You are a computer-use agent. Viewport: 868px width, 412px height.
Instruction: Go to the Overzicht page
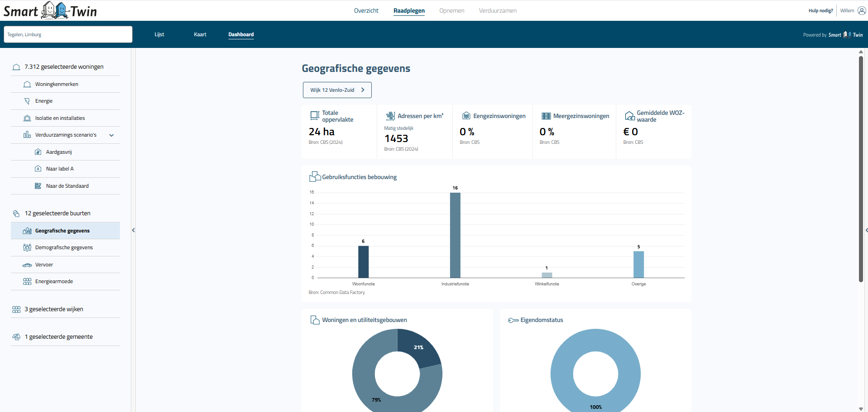[x=366, y=10]
